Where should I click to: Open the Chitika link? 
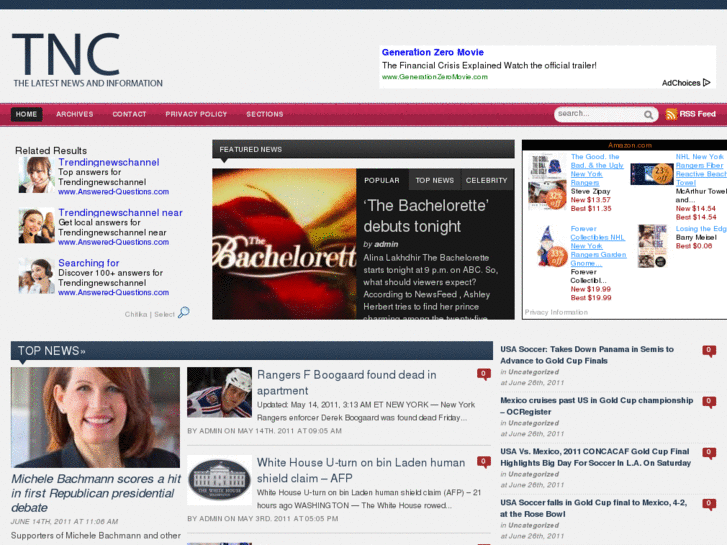[135, 314]
